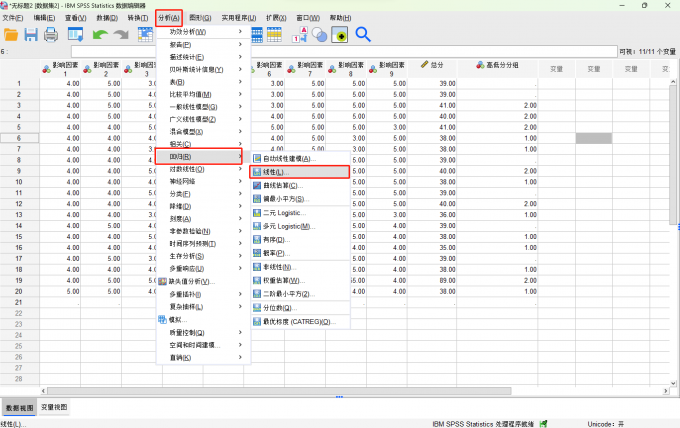The image size is (680, 428).
Task: Click the magnifying glass search icon
Action: (363, 34)
